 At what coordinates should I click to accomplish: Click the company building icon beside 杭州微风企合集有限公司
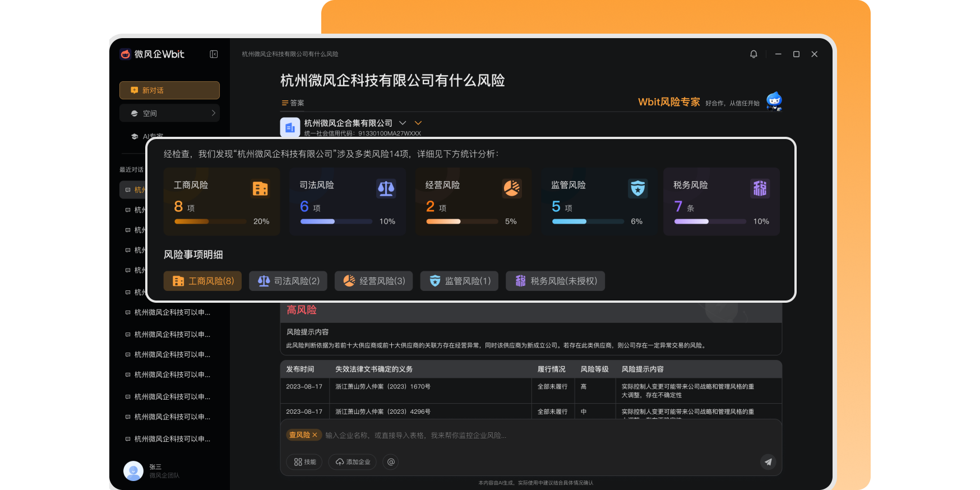(x=290, y=127)
